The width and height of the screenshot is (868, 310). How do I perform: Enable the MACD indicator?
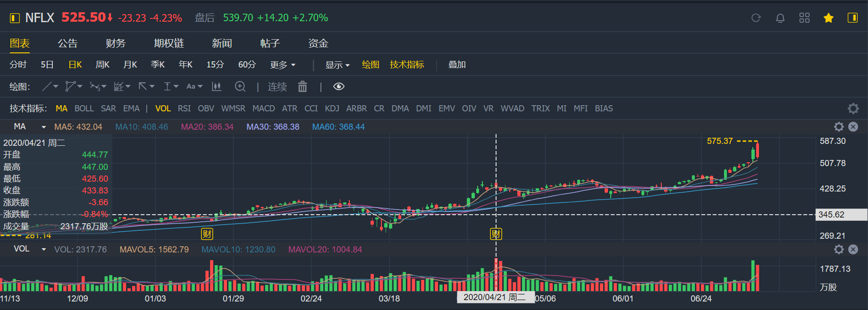263,109
